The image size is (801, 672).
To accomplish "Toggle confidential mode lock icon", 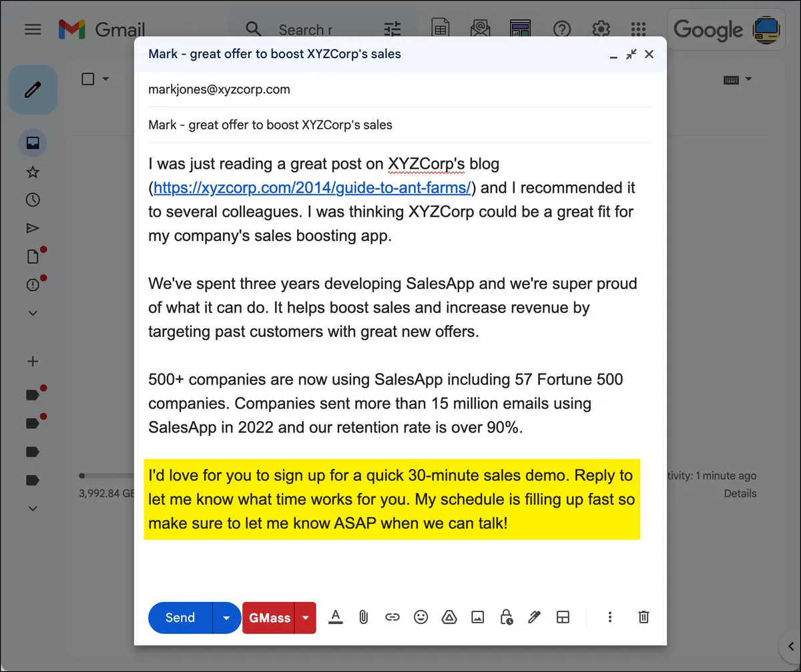I will (506, 617).
